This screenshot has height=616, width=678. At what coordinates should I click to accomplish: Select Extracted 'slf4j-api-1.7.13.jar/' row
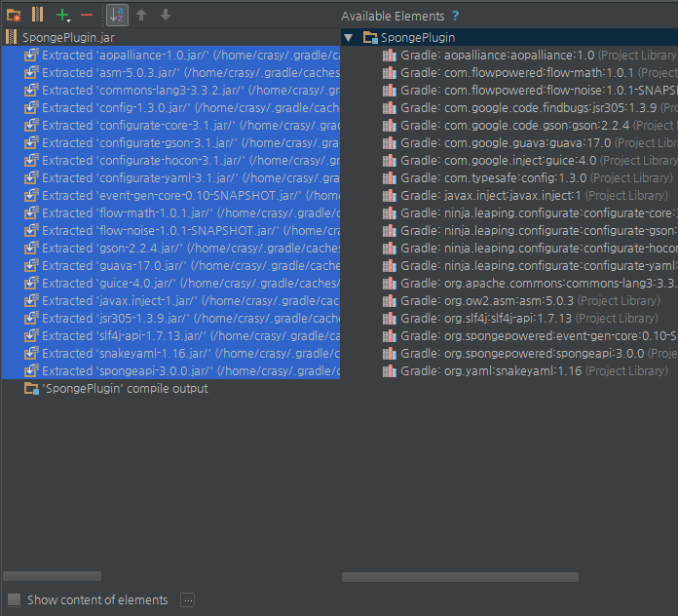(170, 335)
